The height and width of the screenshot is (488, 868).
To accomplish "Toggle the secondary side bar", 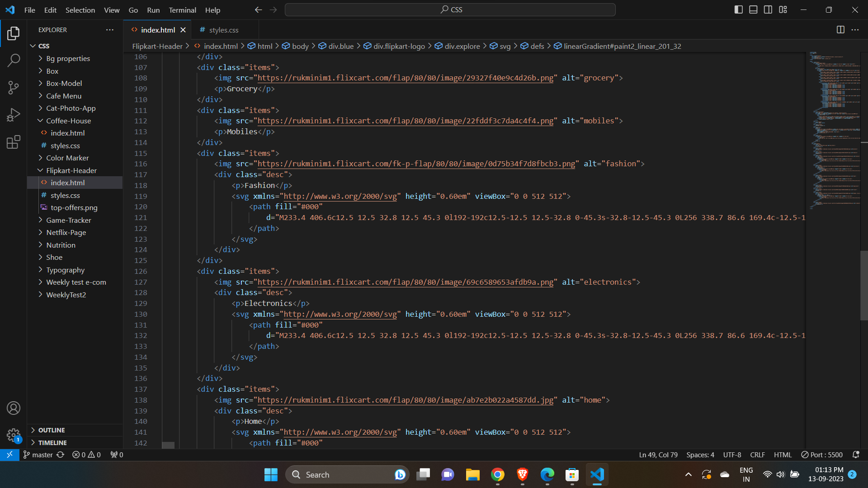I will tap(768, 9).
